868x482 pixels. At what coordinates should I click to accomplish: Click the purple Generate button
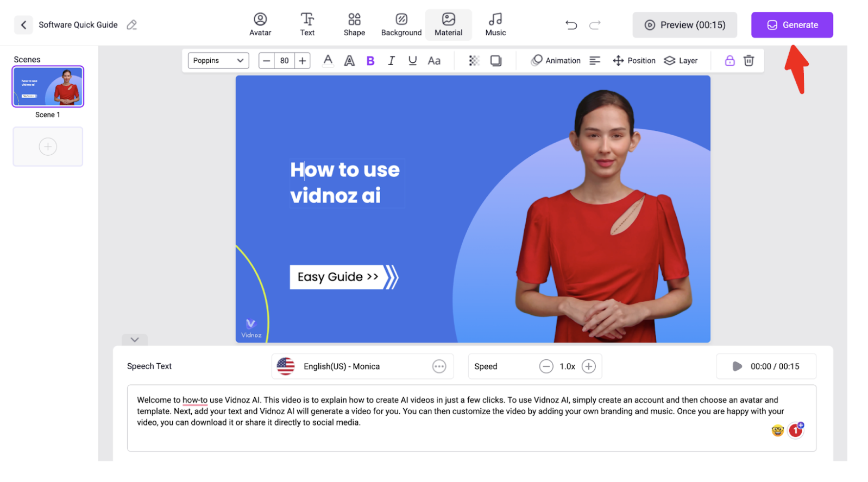792,25
